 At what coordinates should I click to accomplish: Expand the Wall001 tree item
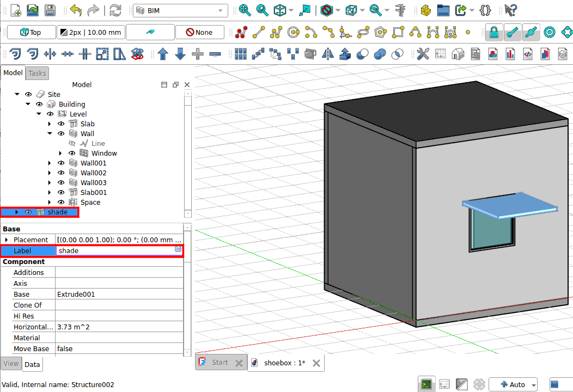(50, 163)
